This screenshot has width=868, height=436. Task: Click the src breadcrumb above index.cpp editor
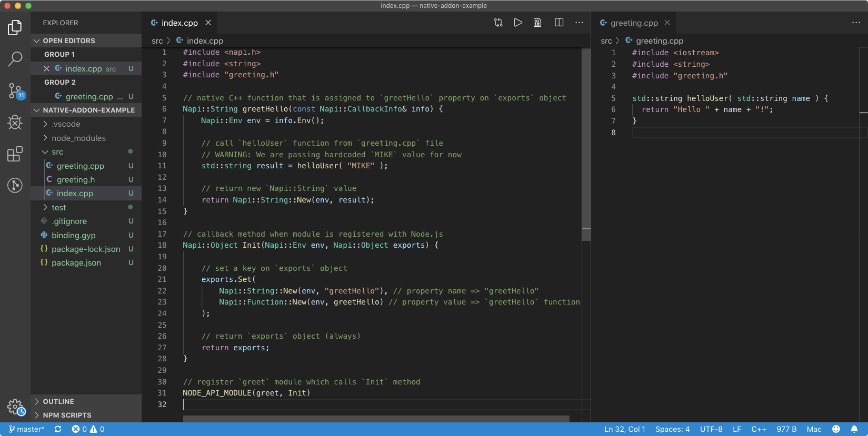(x=157, y=40)
